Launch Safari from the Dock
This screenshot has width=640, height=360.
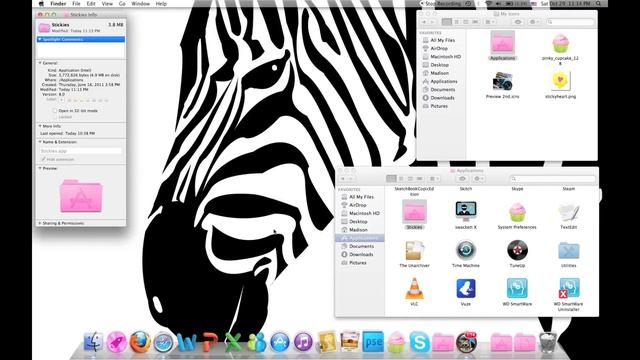163,342
